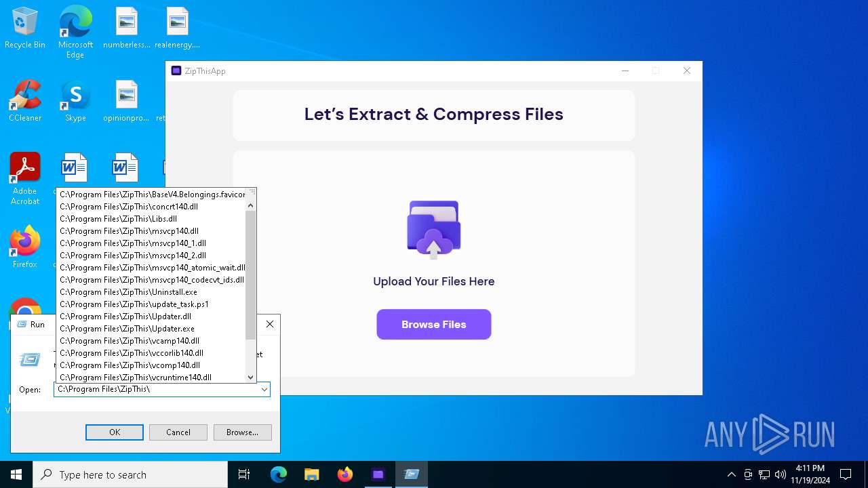Open the Windows Start menu
The height and width of the screenshot is (488, 868).
16,474
